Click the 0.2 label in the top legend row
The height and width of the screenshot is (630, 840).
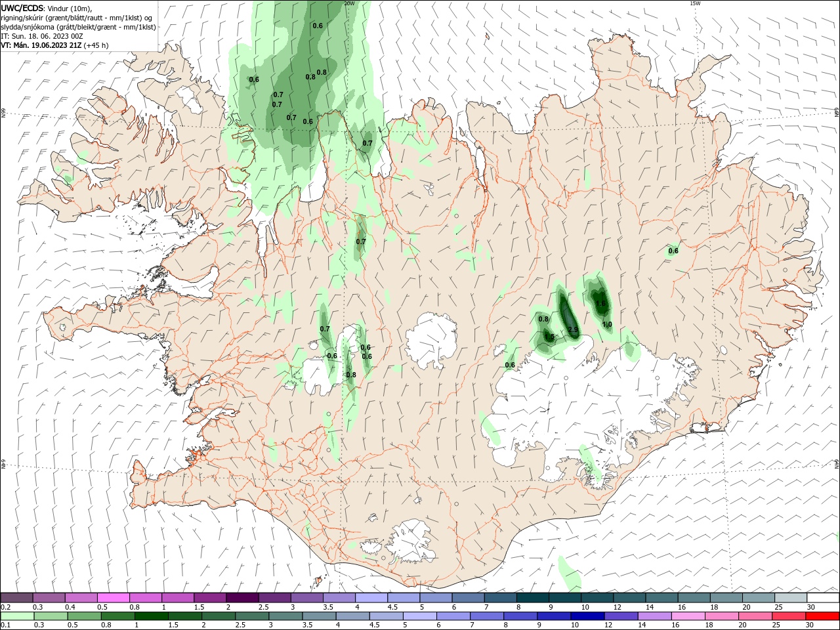pos(6,607)
